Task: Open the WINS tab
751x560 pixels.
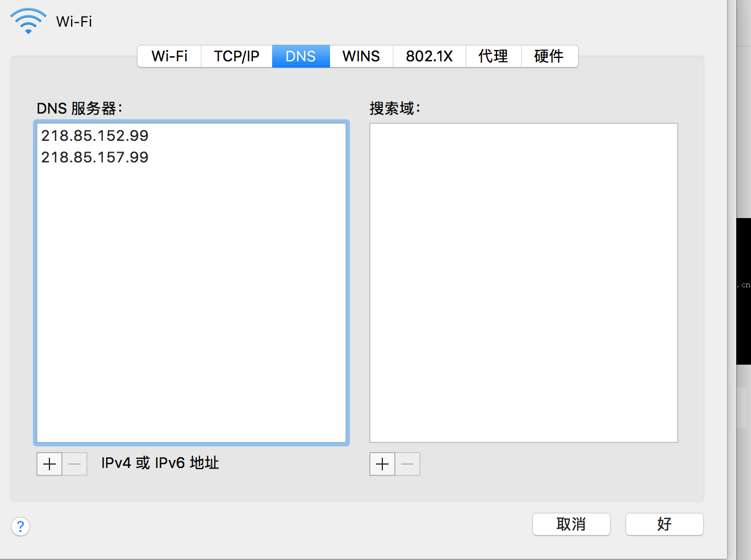Action: pyautogui.click(x=361, y=56)
